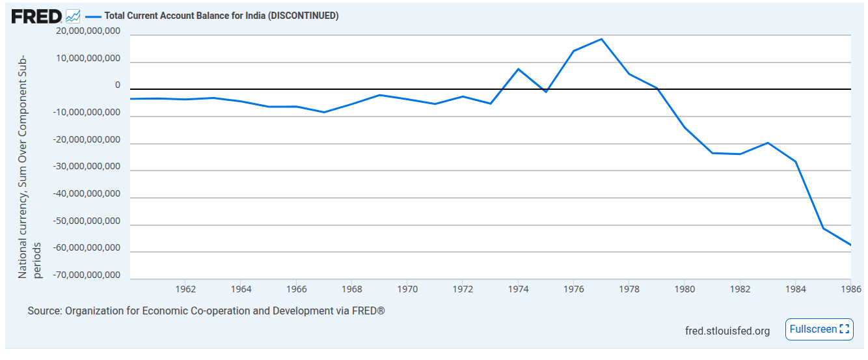The height and width of the screenshot is (360, 868).
Task: Open the Fullscreen button
Action: 819,329
